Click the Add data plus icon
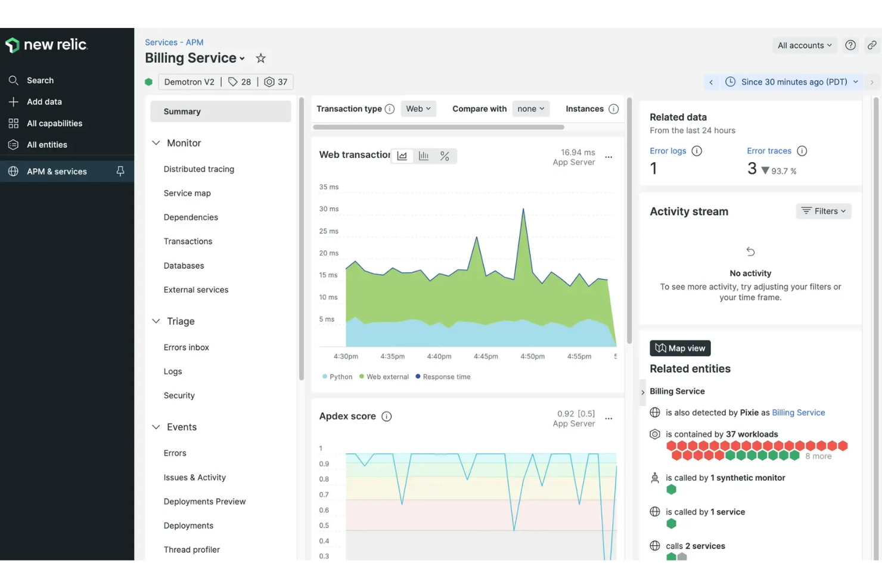Viewport: 882px width, 588px height. pyautogui.click(x=13, y=101)
